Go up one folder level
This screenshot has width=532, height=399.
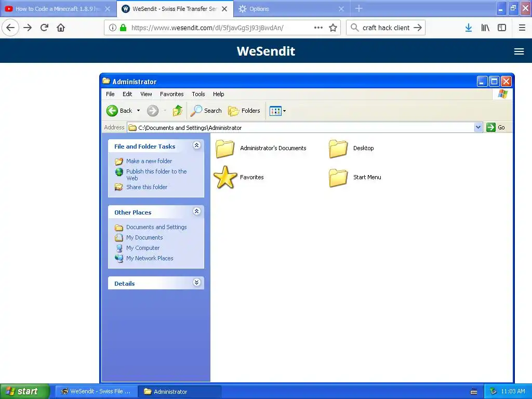coord(178,111)
